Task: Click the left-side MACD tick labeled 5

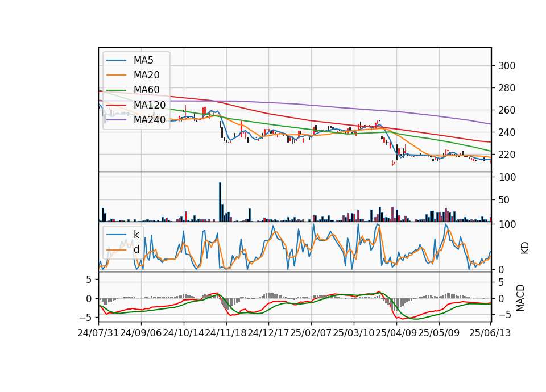Action: point(89,280)
